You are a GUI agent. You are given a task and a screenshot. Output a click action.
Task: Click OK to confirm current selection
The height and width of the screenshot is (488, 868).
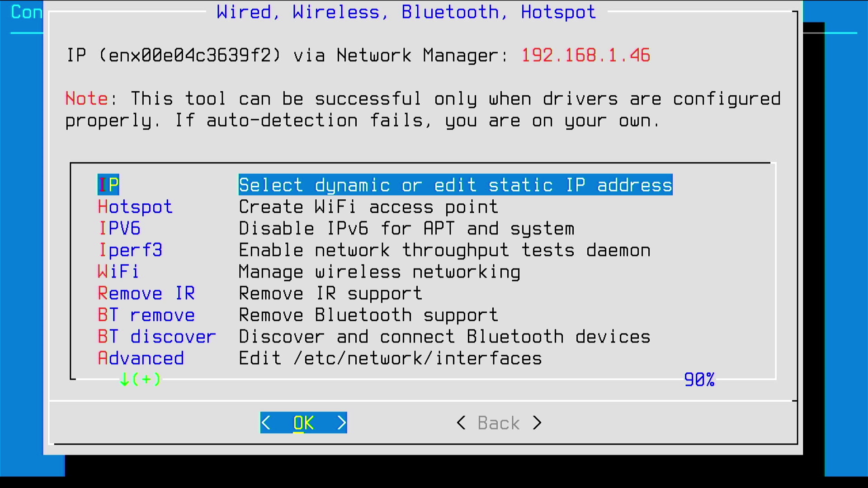(x=304, y=423)
